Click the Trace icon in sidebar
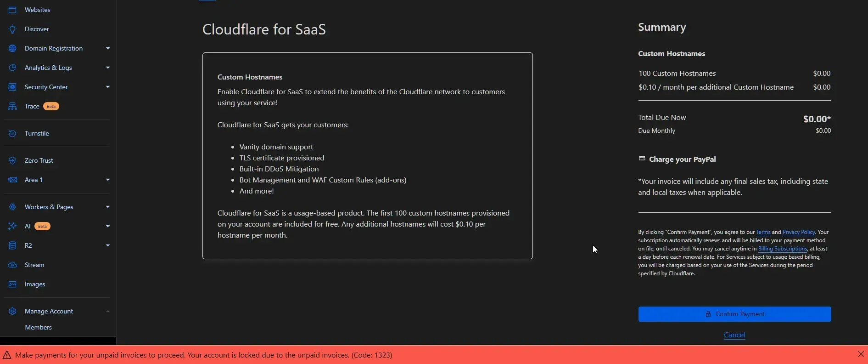The width and height of the screenshot is (868, 364). (x=12, y=106)
